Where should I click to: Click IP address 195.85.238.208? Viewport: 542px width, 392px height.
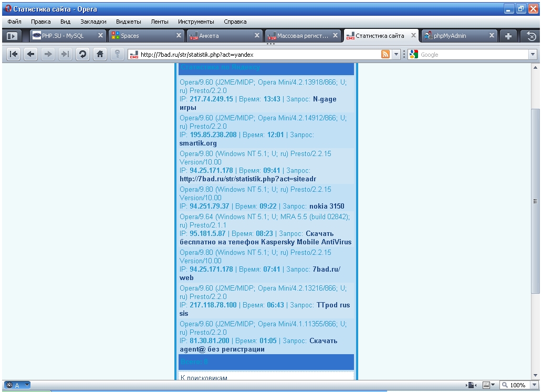point(213,135)
